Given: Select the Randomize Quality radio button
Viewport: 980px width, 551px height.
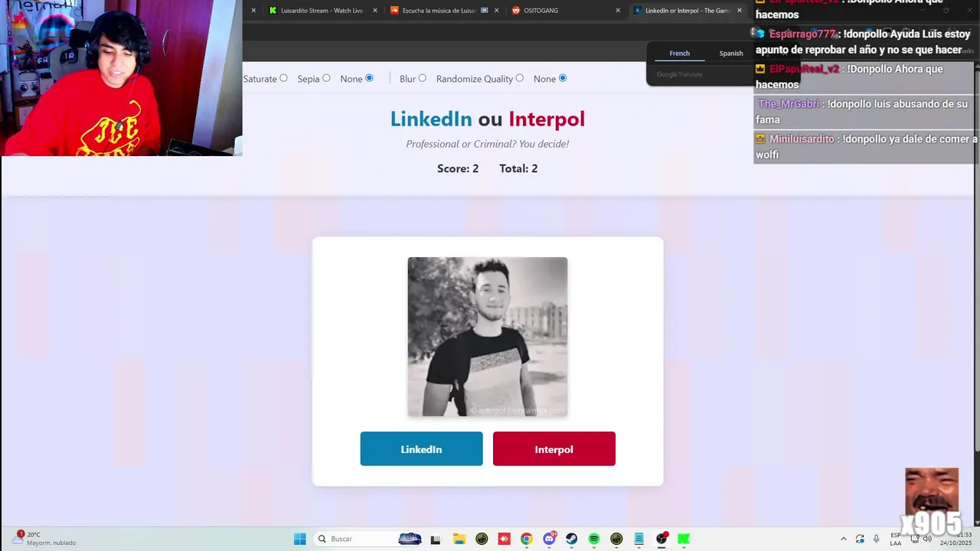Looking at the screenshot, I should (519, 78).
